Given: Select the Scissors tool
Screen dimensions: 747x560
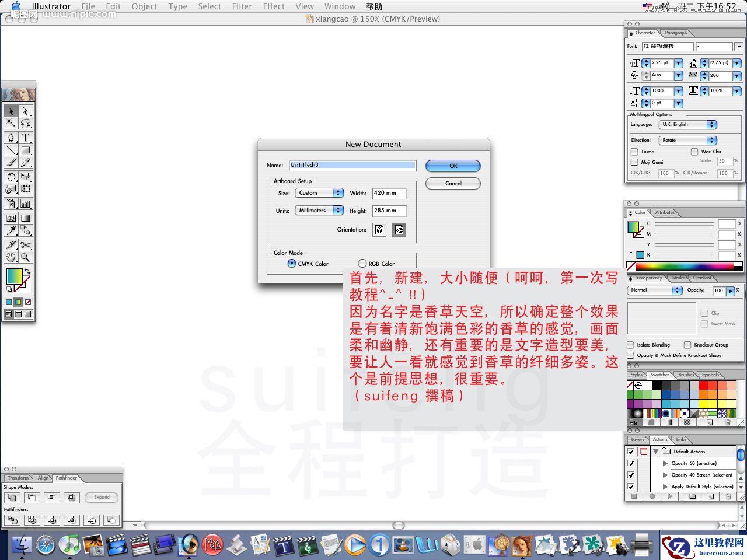Looking at the screenshot, I should [26, 245].
